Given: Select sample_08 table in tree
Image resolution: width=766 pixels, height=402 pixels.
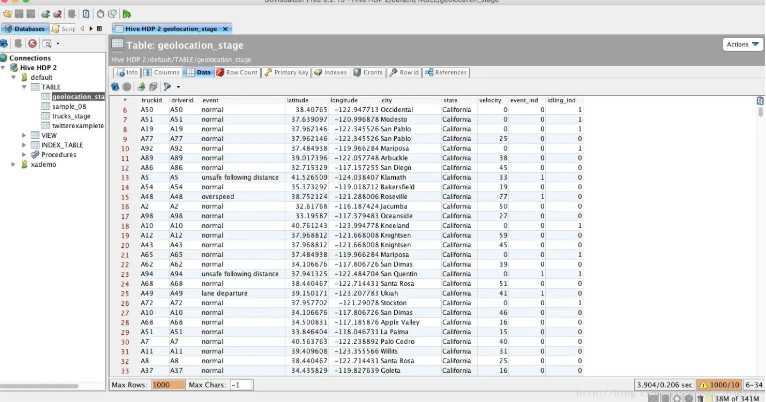Looking at the screenshot, I should coord(69,106).
